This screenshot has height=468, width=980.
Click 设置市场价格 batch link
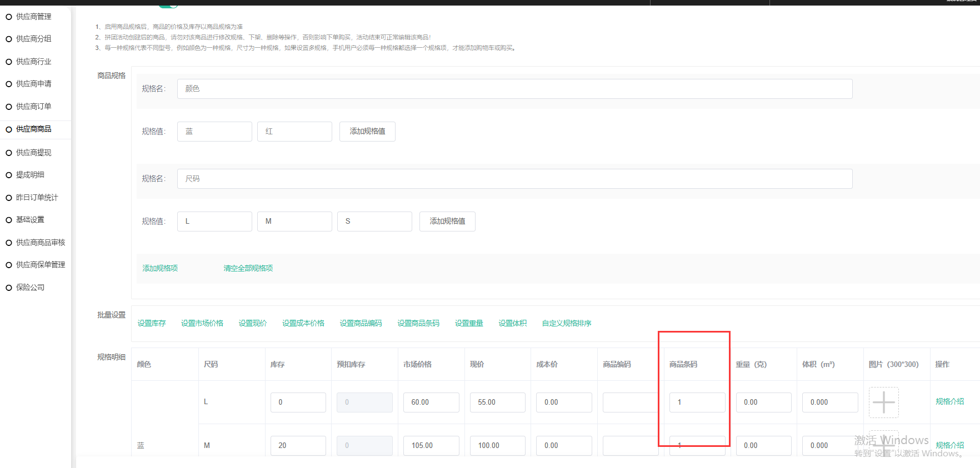click(202, 323)
